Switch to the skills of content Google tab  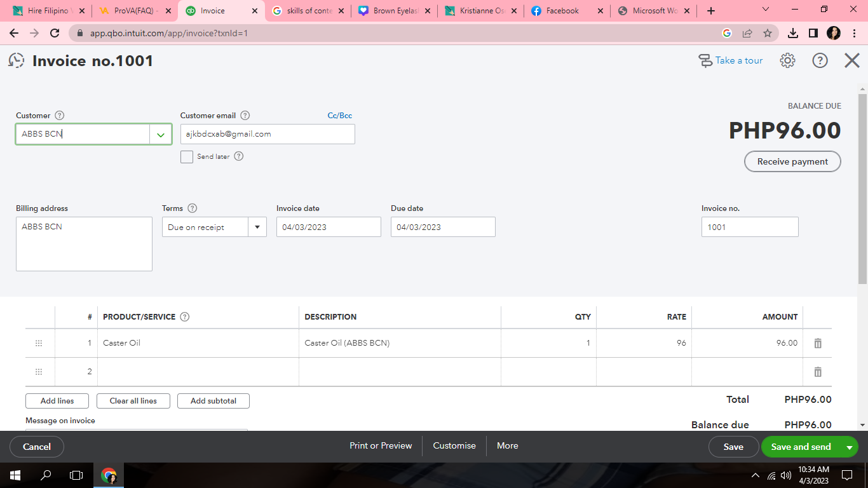[308, 11]
